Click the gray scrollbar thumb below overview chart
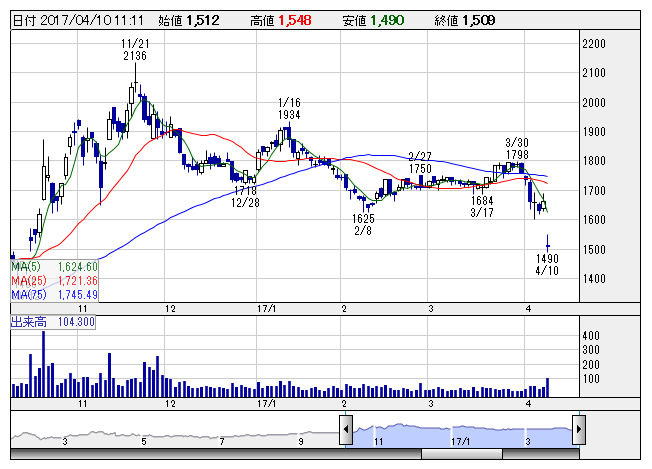 click(x=462, y=454)
